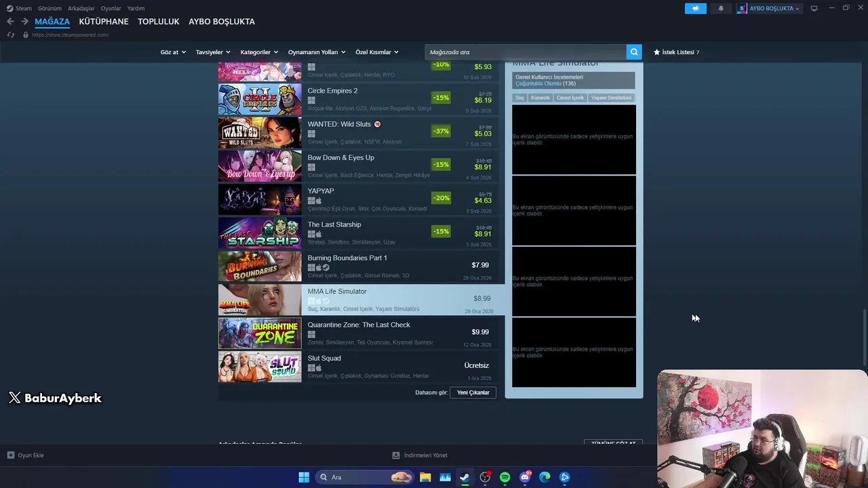Open Circle Empires 2 thumbnail
Viewport: 868px width, 488px height.
click(260, 99)
